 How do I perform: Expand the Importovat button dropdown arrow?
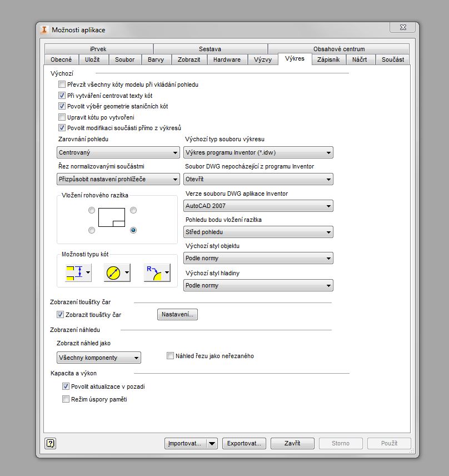pyautogui.click(x=212, y=444)
